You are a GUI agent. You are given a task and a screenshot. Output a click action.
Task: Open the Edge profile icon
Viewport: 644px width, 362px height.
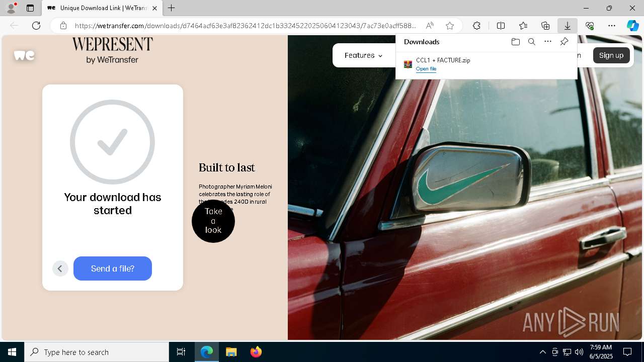tap(11, 8)
